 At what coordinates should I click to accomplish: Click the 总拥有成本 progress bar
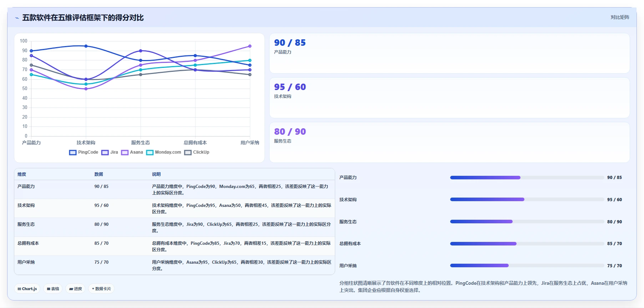pyautogui.click(x=527, y=244)
